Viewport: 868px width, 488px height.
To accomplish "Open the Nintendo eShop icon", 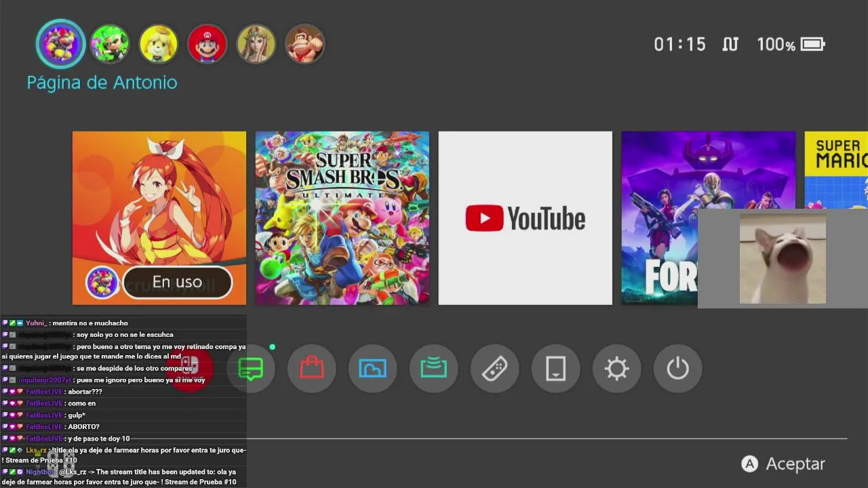I will (x=312, y=369).
